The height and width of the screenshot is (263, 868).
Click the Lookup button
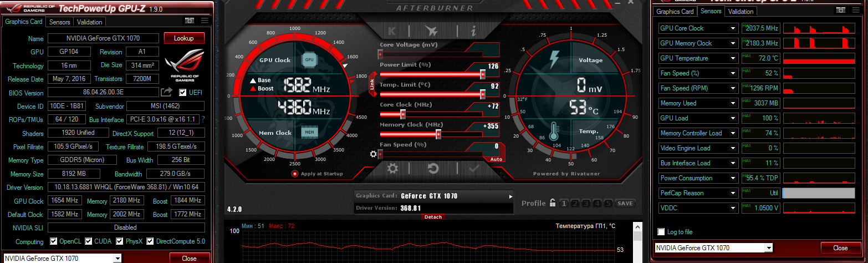(x=184, y=38)
